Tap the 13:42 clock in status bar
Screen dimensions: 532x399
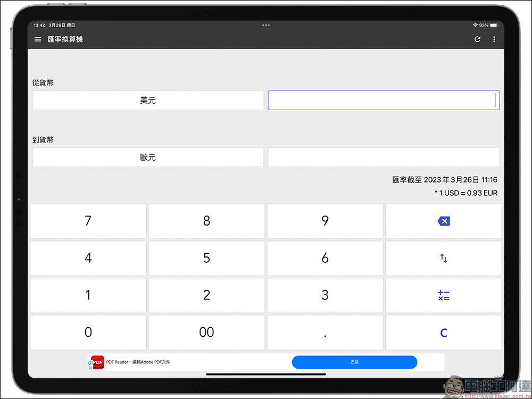[x=39, y=25]
